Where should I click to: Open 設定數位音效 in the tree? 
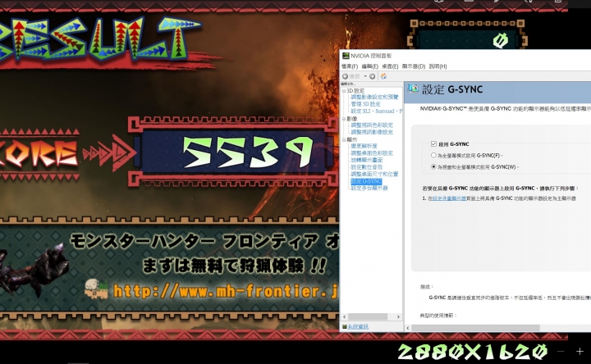[367, 167]
